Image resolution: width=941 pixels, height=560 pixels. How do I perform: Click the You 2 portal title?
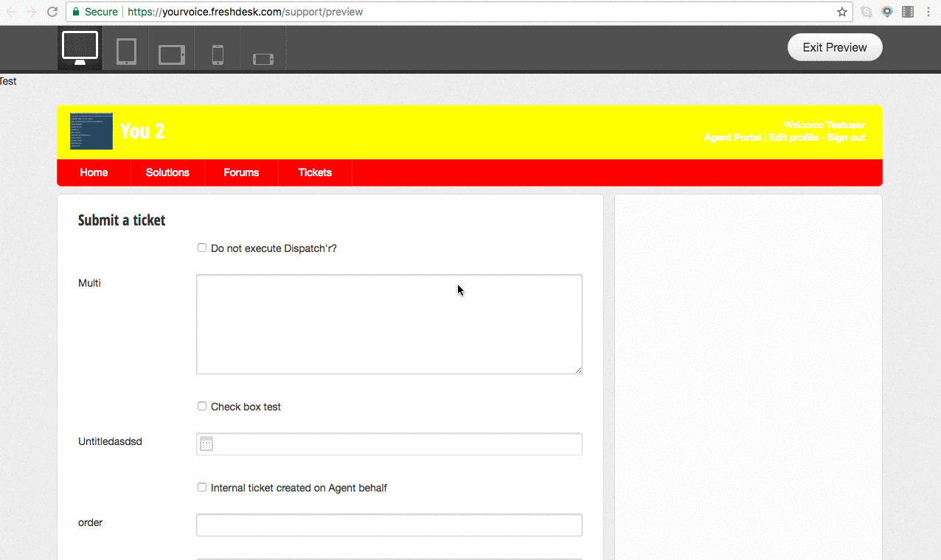(x=142, y=131)
